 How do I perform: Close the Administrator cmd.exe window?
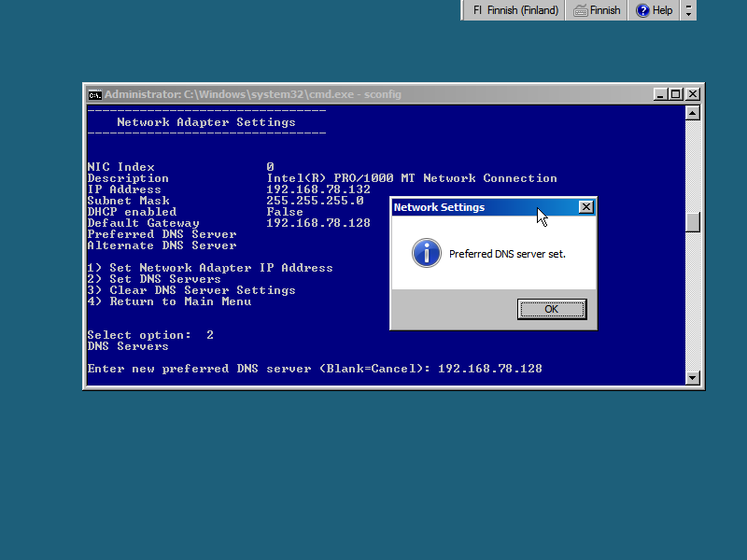click(x=693, y=94)
